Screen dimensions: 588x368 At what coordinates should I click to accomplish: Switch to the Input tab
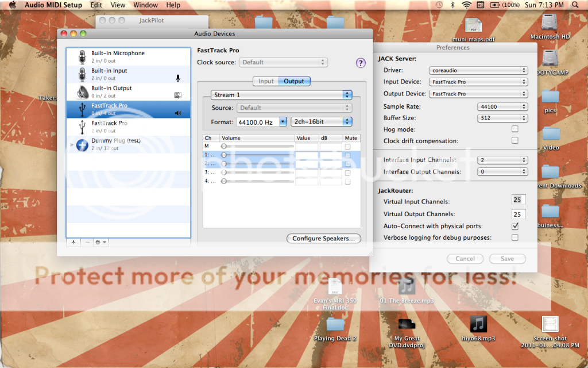[266, 81]
